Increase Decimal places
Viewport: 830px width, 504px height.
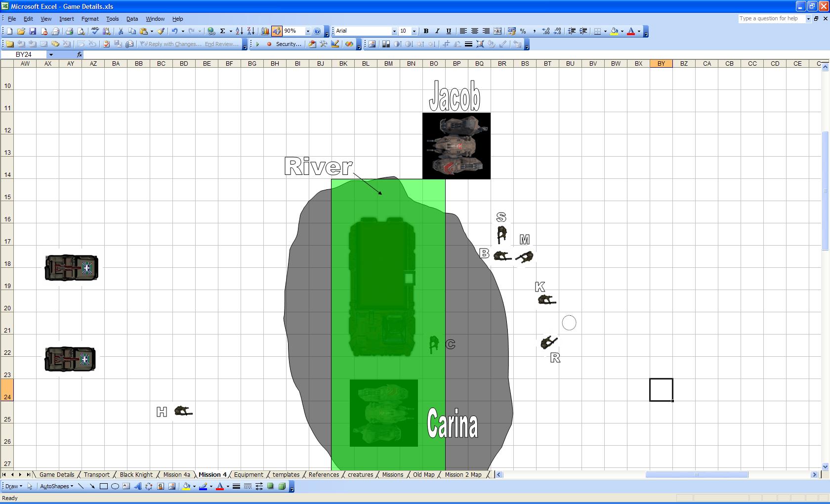tap(546, 31)
